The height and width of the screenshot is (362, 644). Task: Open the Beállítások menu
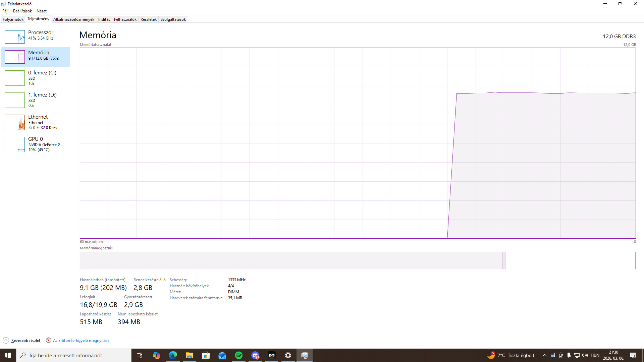[x=22, y=11]
